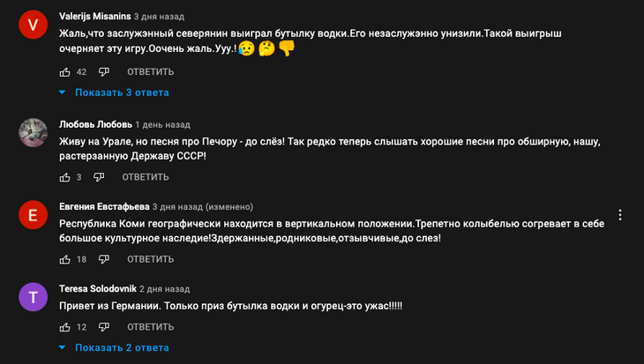Expand 'Показать 3 ответа' replies
The width and height of the screenshot is (644, 364).
(x=114, y=93)
